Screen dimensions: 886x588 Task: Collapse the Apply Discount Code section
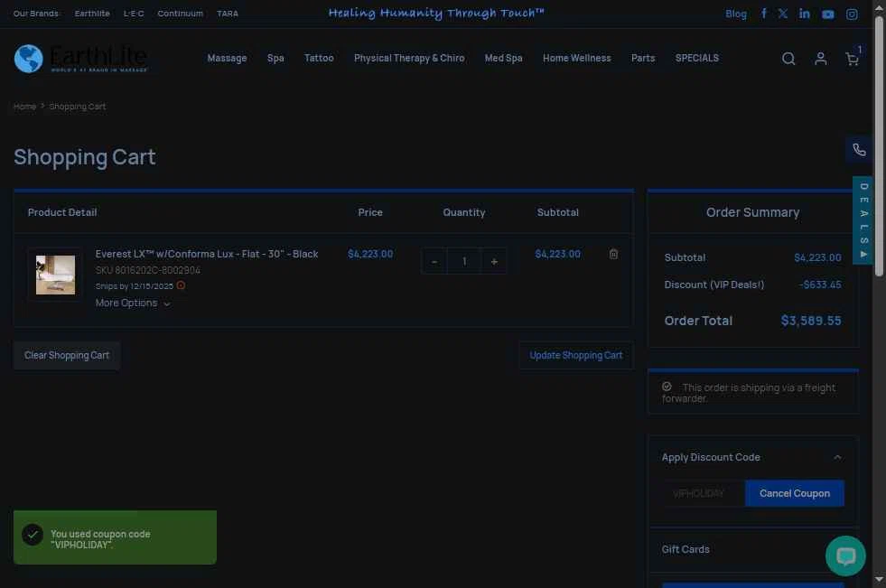[x=837, y=458]
